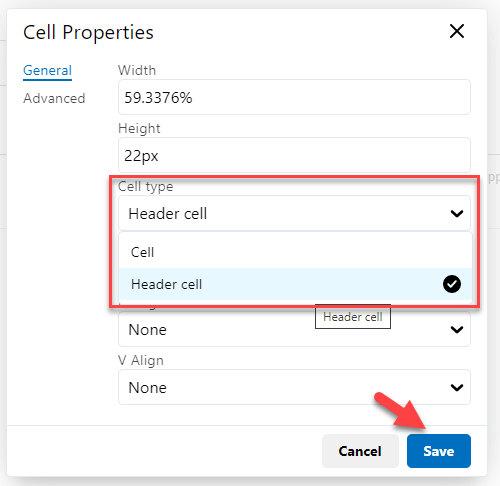Viewport: 500px width, 486px height.
Task: Open the None dropdown above V Align label
Action: 294,329
